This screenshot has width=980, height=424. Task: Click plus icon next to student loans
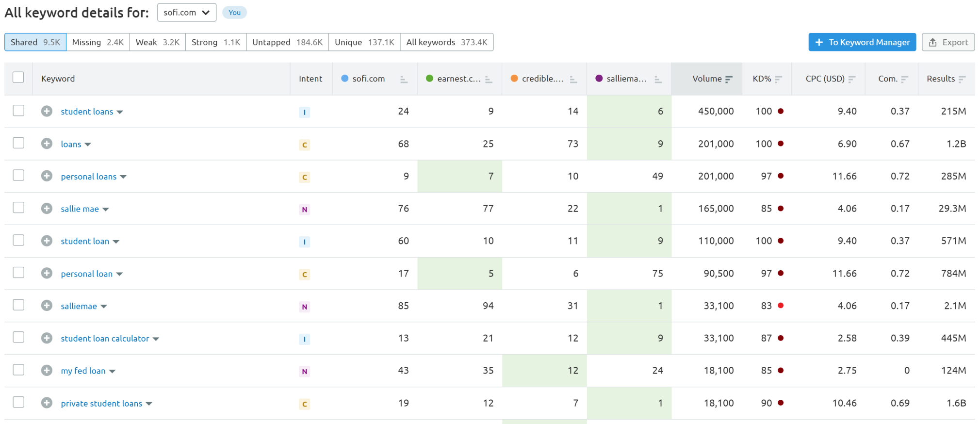click(47, 111)
